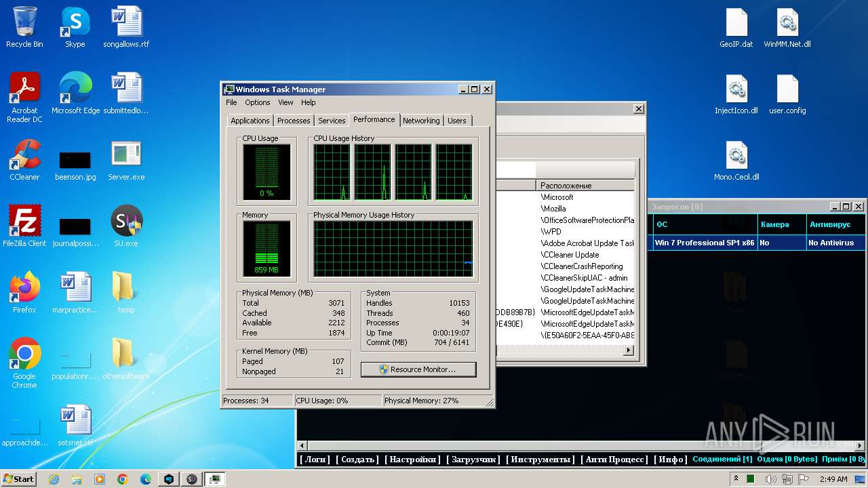Viewport: 868px width, 488px height.
Task: Click the [Логи] button in bottom bar
Action: (x=315, y=460)
